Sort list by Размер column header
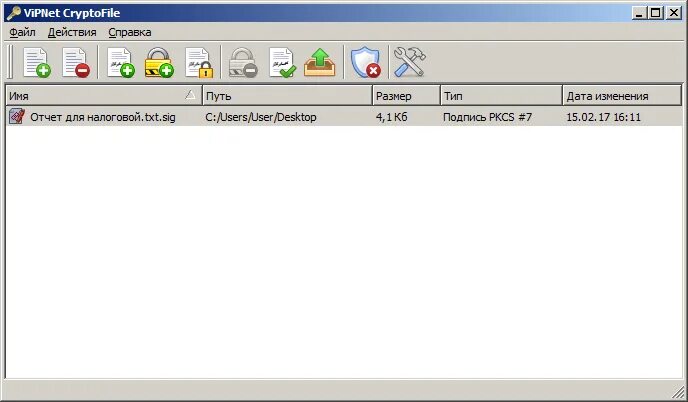The height and width of the screenshot is (402, 688). (406, 95)
